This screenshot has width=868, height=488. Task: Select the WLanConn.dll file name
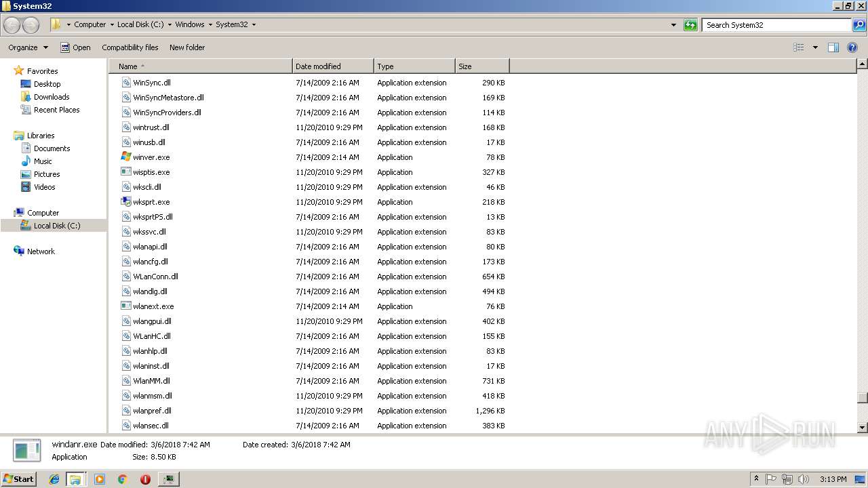pos(155,277)
